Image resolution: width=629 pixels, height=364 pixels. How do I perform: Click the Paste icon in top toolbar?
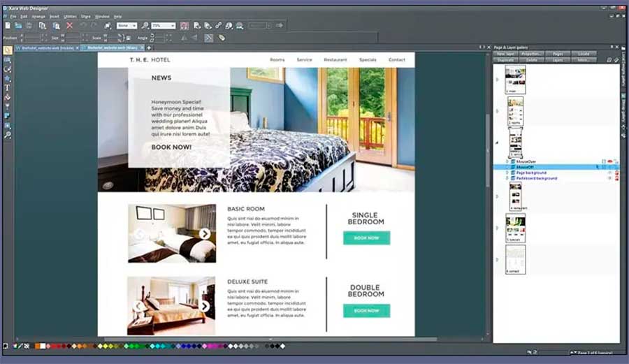coord(55,25)
